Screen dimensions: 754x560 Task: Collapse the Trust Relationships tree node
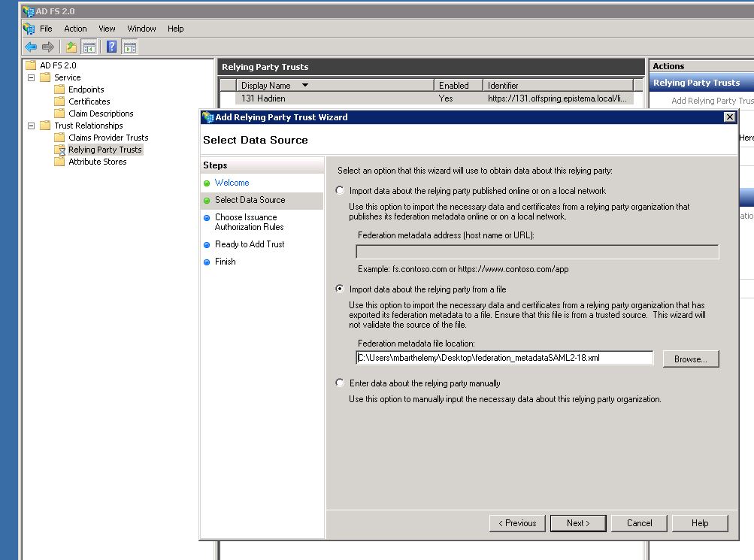32,126
